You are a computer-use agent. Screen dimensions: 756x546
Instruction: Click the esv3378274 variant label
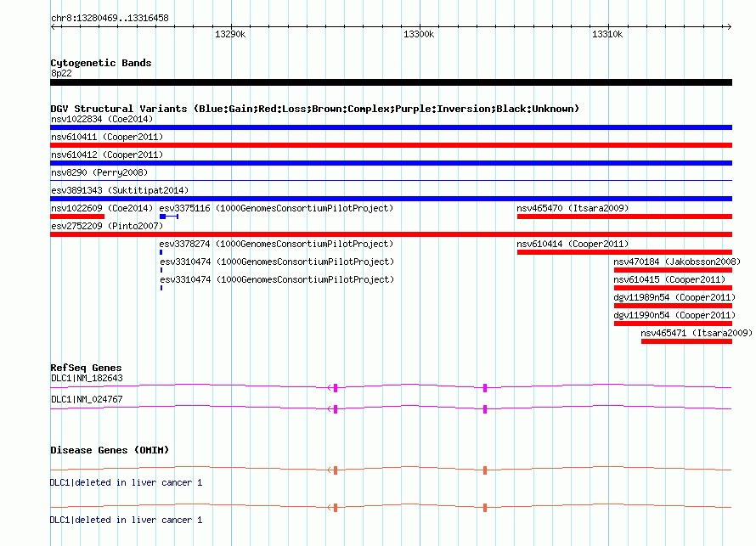point(277,244)
